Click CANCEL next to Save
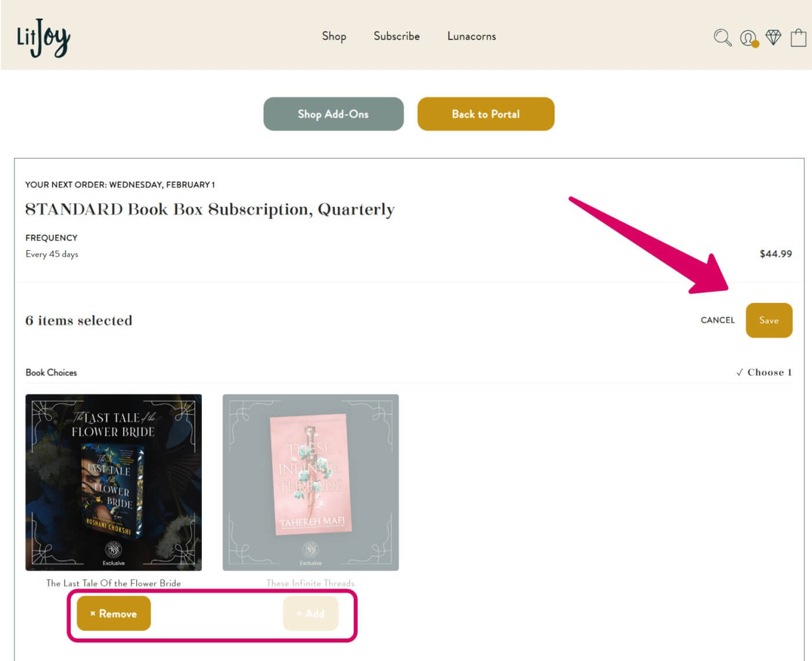Image resolution: width=812 pixels, height=661 pixels. pyautogui.click(x=717, y=320)
